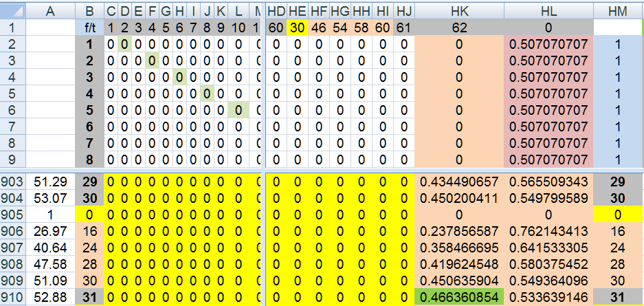Click cell 0.762143413 in column HL
The image size is (644, 306).
click(548, 231)
